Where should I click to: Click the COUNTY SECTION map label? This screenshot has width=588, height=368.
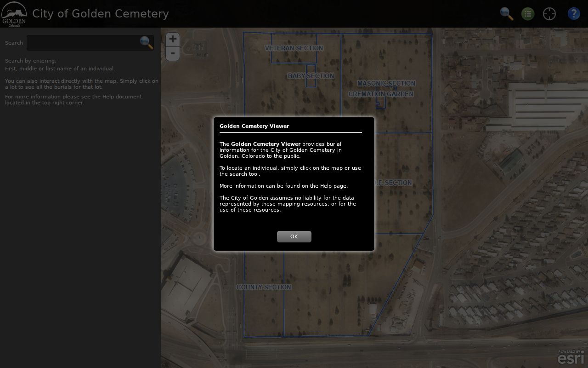[x=264, y=287]
